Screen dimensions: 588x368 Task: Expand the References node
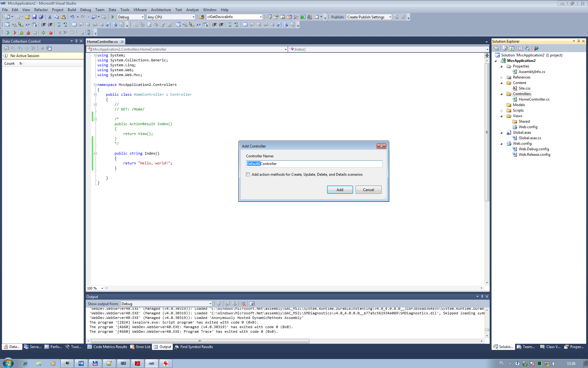click(501, 78)
